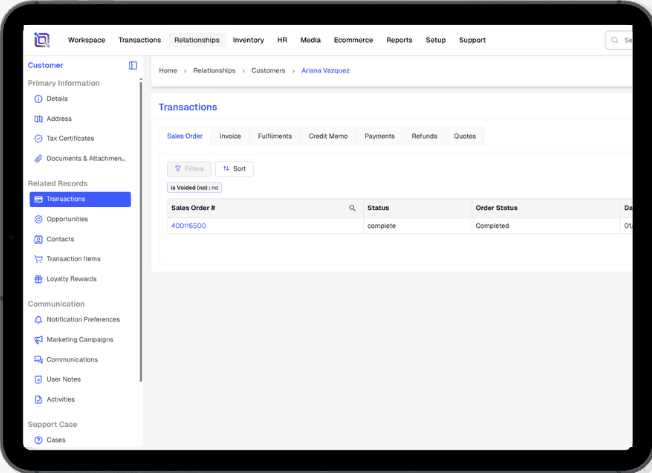
Task: Select the Address icon in sidebar
Action: point(38,119)
